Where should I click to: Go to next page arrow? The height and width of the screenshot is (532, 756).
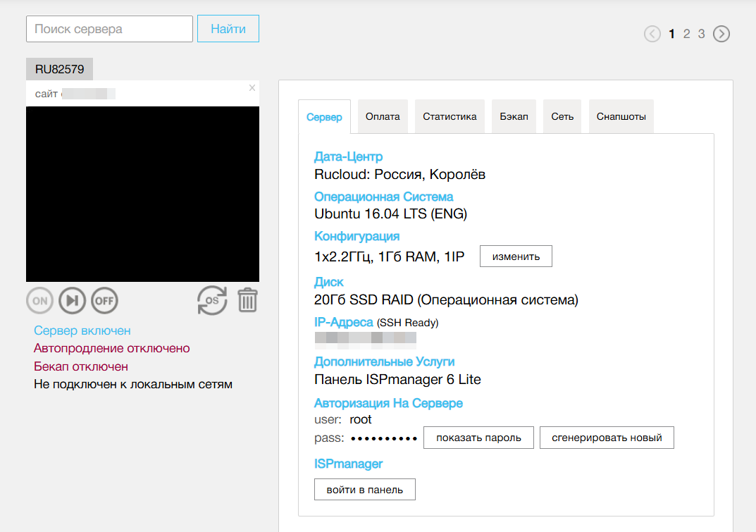(x=721, y=34)
